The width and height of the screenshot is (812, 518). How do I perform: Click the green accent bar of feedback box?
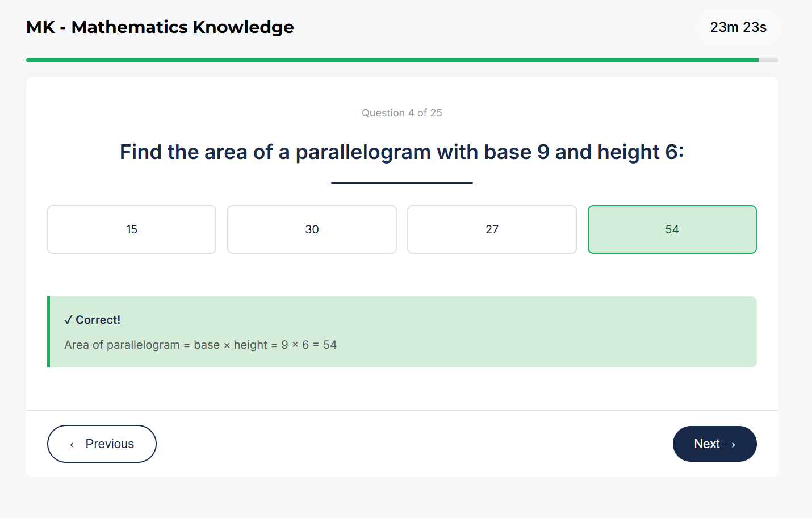pyautogui.click(x=49, y=332)
